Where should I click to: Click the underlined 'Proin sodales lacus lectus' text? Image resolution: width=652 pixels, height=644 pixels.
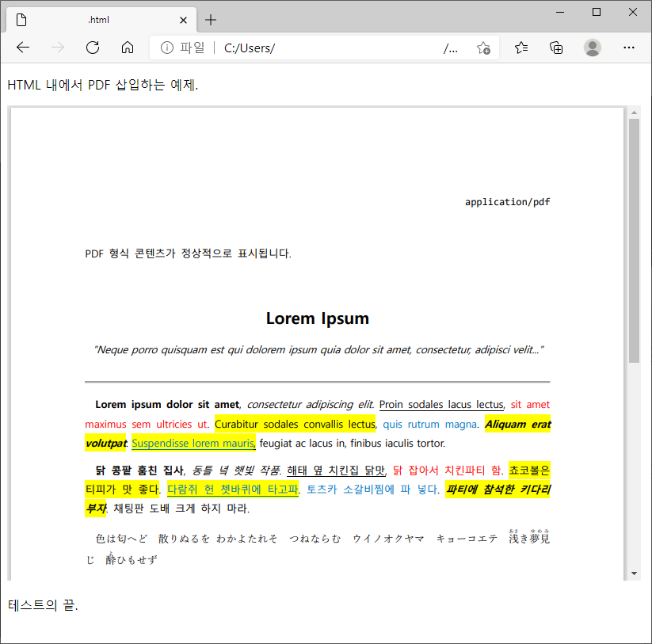pyautogui.click(x=441, y=405)
